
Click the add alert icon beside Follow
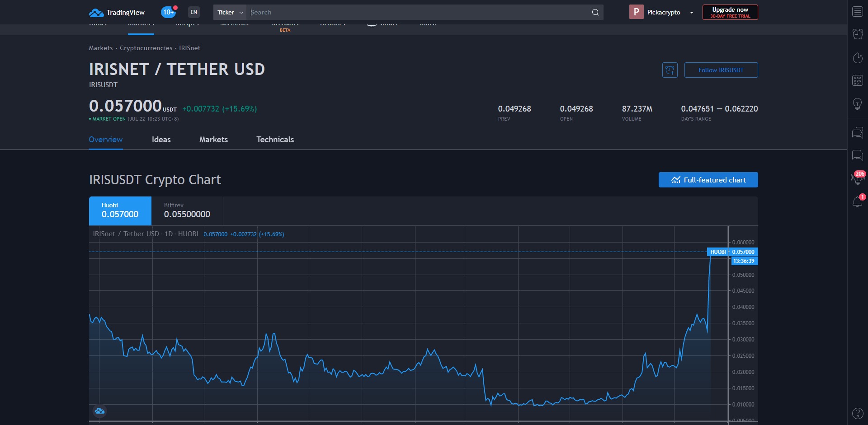670,70
